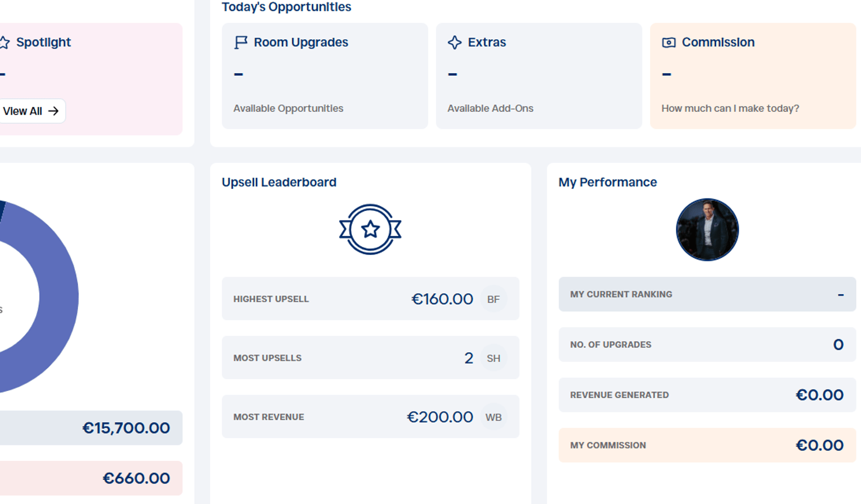Select the Highest Upsell row
The image size is (861, 504).
[370, 299]
